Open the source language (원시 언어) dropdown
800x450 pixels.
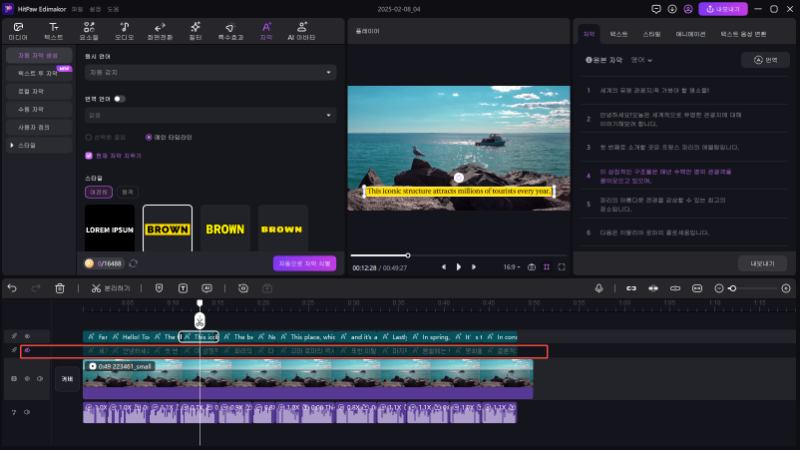click(x=210, y=73)
